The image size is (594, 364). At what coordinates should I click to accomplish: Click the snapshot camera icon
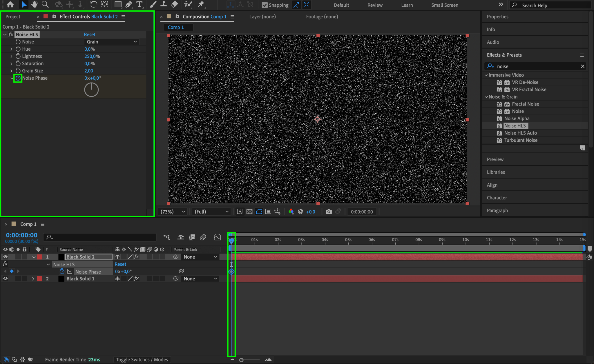328,212
